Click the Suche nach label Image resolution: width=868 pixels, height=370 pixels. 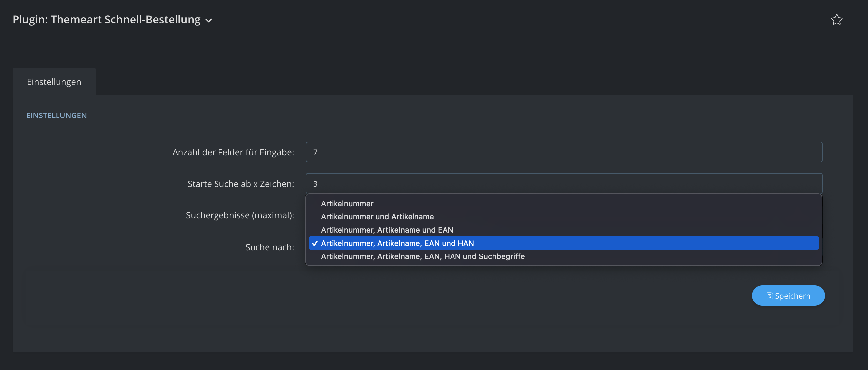[x=270, y=247]
